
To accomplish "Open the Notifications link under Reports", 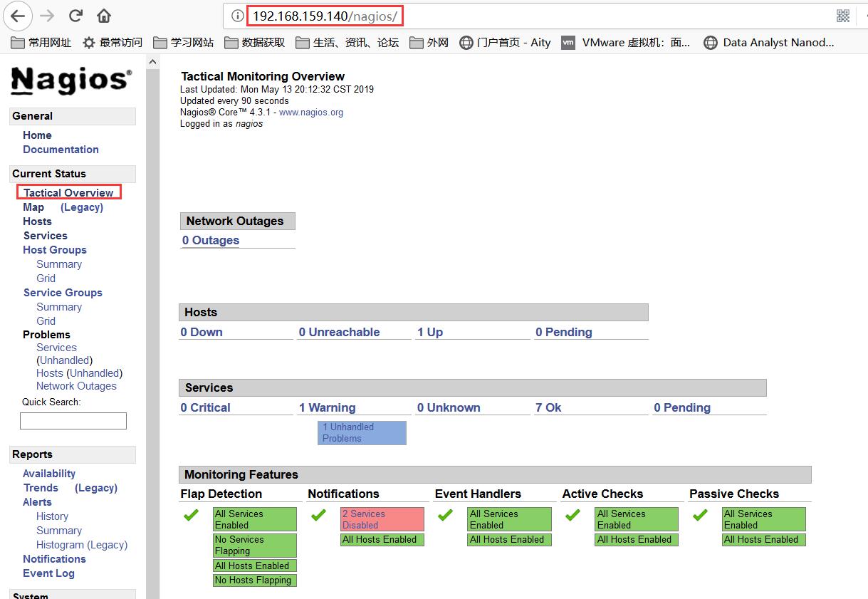I will [54, 559].
